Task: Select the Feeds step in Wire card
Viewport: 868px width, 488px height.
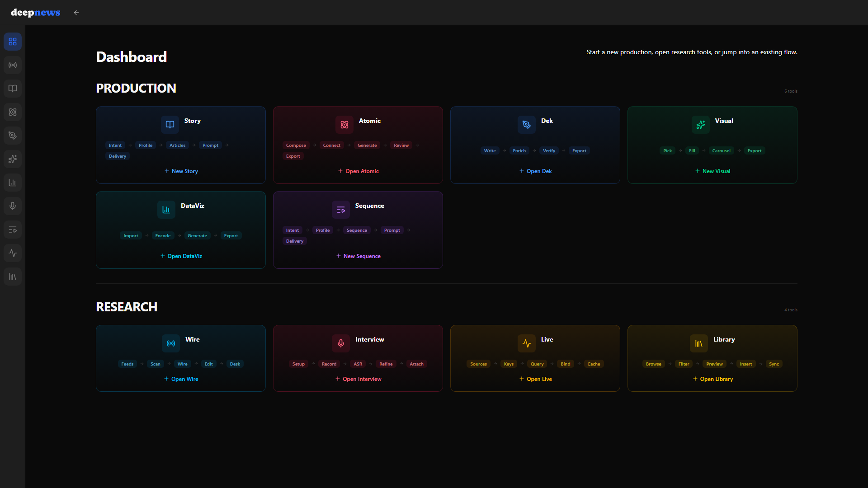Action: [127, 364]
